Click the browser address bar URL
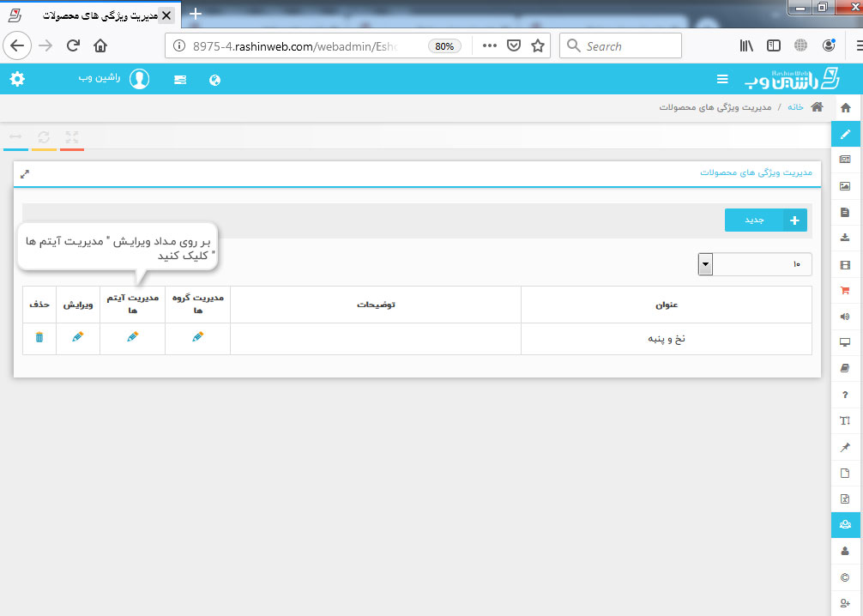The image size is (863, 616). pos(294,46)
